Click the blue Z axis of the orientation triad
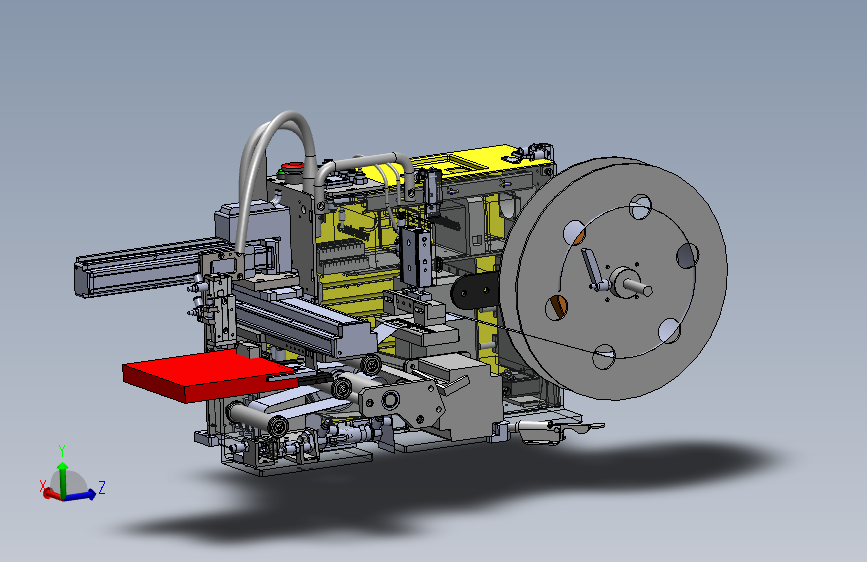Screen dimensions: 867x562 pos(82,495)
